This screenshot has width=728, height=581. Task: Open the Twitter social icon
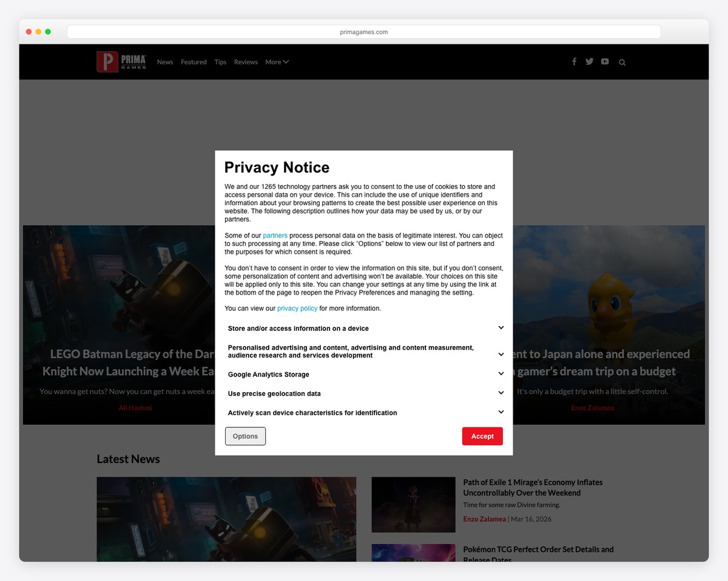(589, 62)
